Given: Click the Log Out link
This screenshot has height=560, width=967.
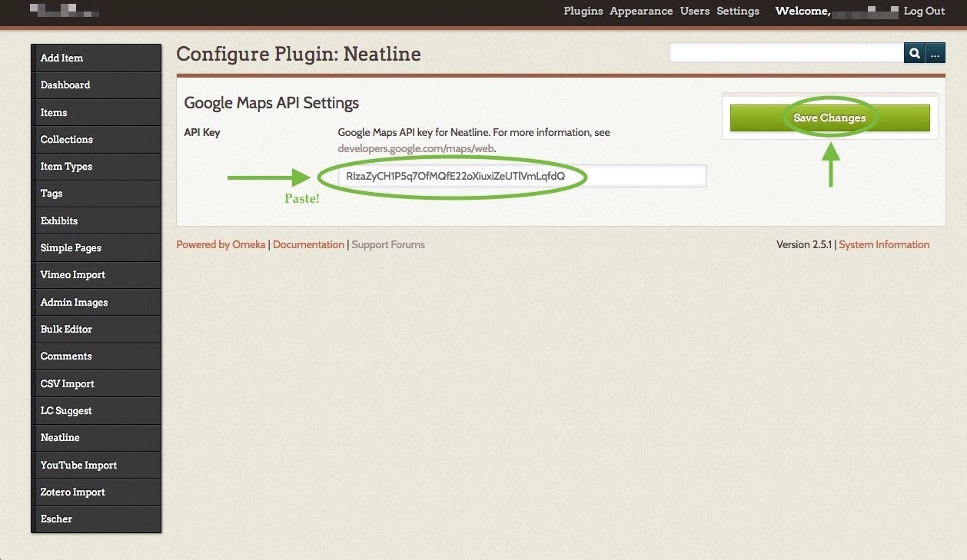Looking at the screenshot, I should pos(924,11).
